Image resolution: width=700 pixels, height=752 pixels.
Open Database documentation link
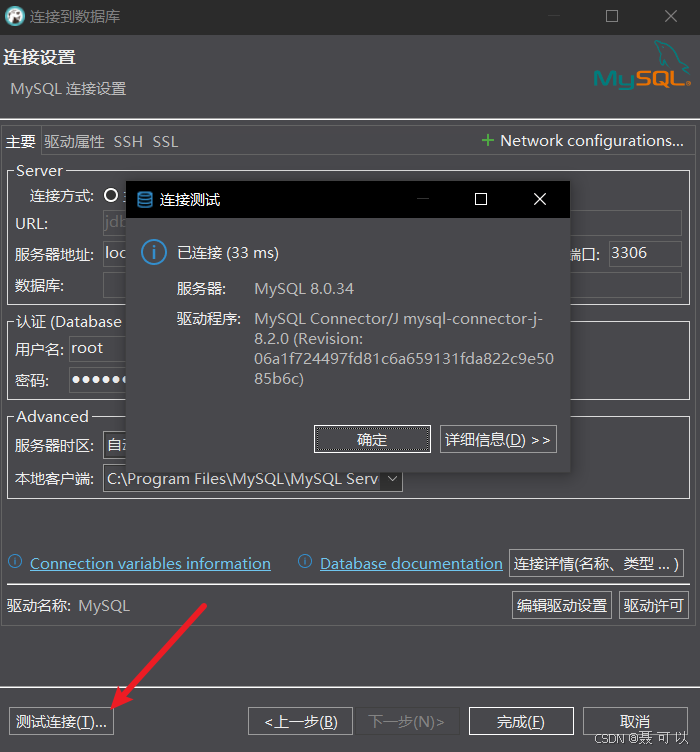click(x=411, y=563)
